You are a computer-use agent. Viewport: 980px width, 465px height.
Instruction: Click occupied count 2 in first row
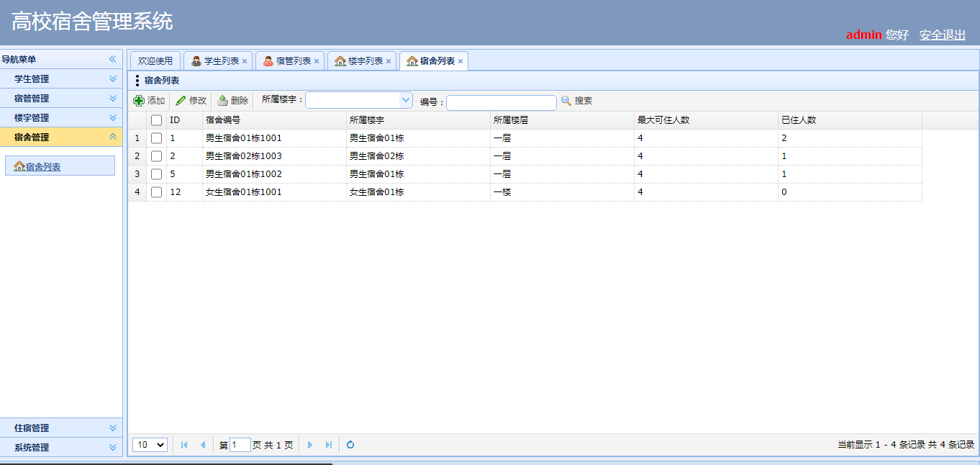(x=850, y=138)
